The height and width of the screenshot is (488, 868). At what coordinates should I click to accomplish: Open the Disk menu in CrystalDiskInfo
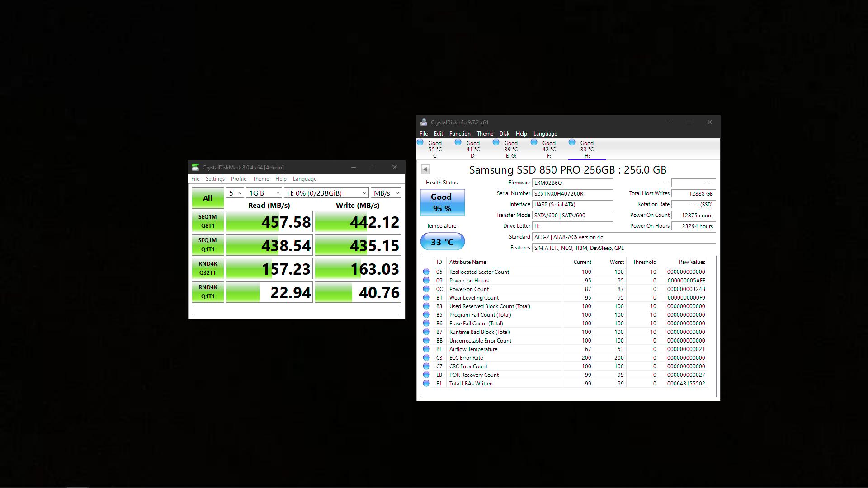coord(505,134)
